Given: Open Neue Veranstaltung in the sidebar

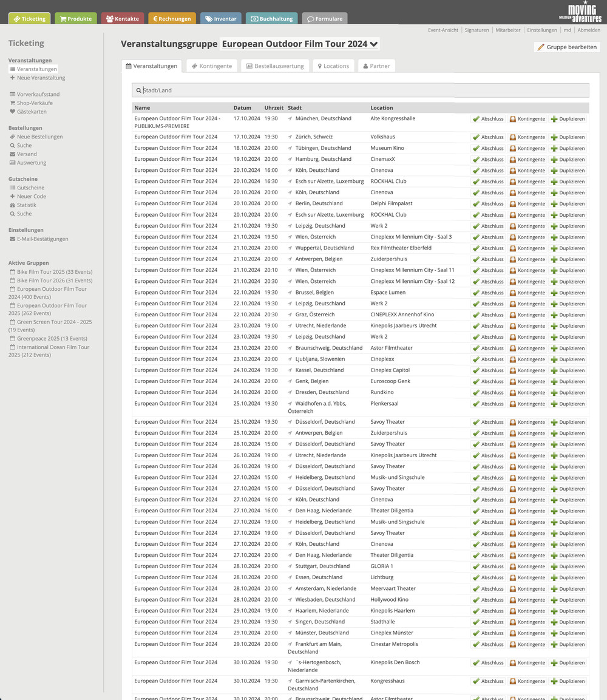Looking at the screenshot, I should (41, 78).
